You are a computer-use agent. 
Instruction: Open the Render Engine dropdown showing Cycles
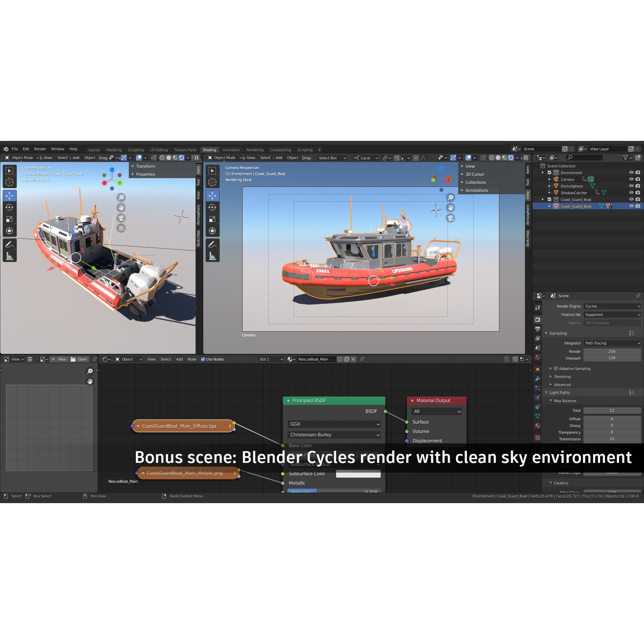612,306
